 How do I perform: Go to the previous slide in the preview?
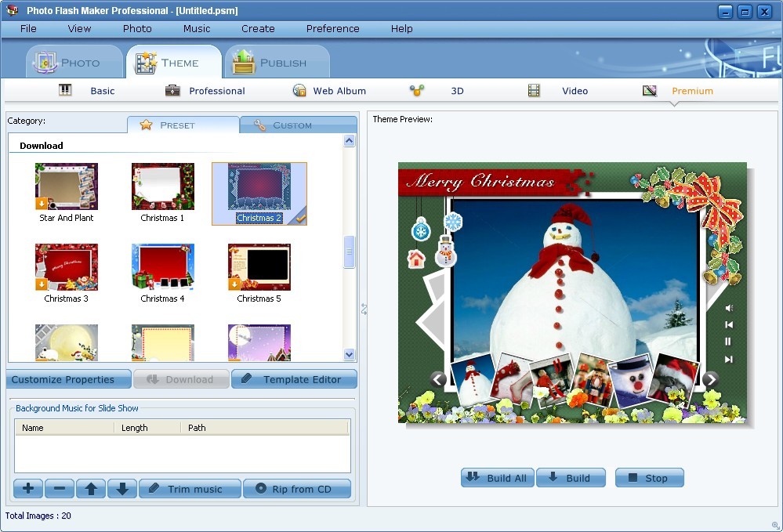coord(728,324)
